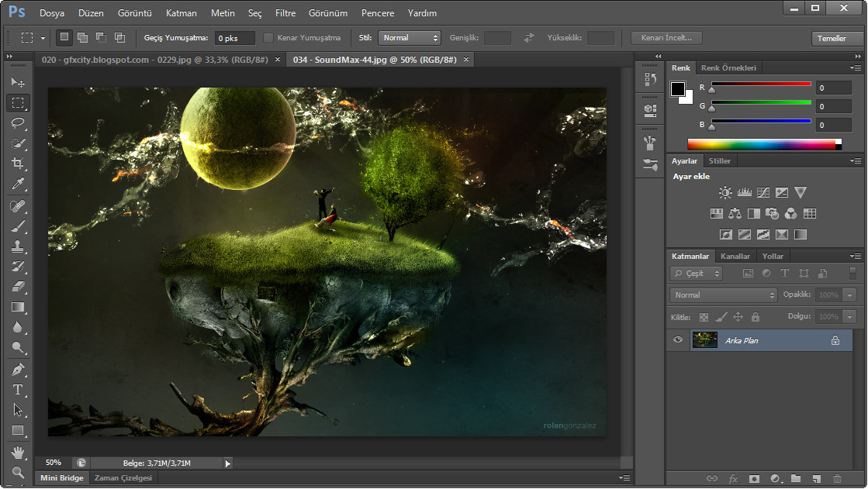Open the Filtre menu
The height and width of the screenshot is (489, 868).
pyautogui.click(x=285, y=13)
